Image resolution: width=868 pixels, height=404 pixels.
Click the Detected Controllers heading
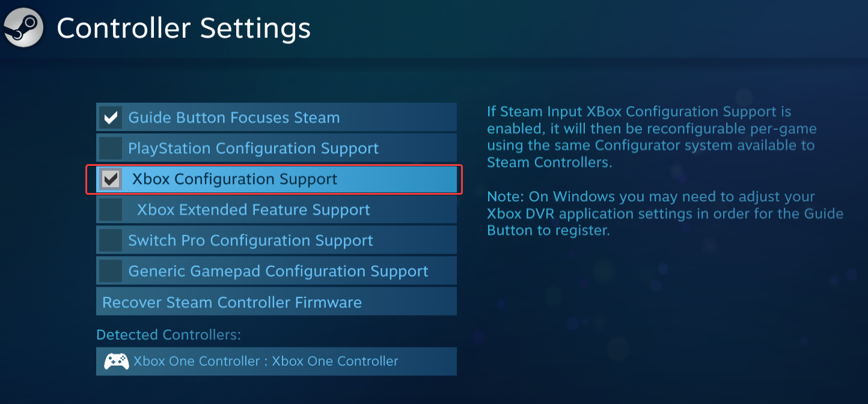168,335
